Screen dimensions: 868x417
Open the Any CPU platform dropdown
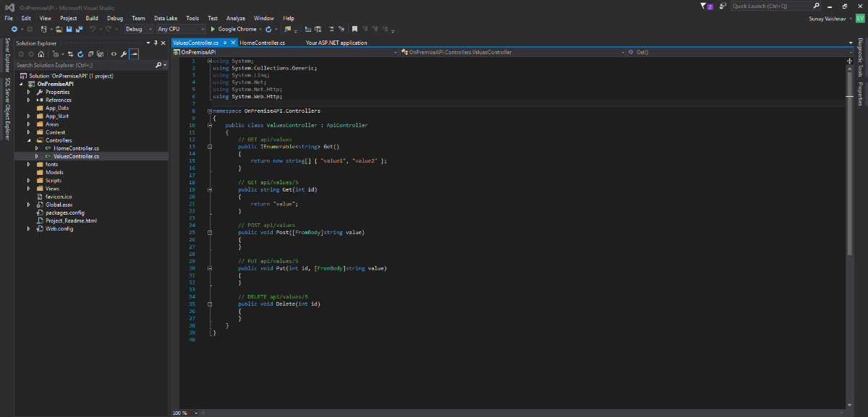[179, 30]
